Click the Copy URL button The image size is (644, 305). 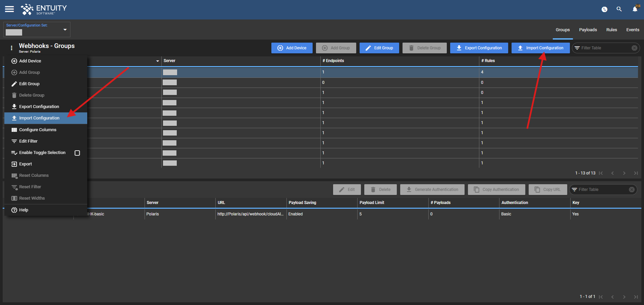[x=547, y=190]
